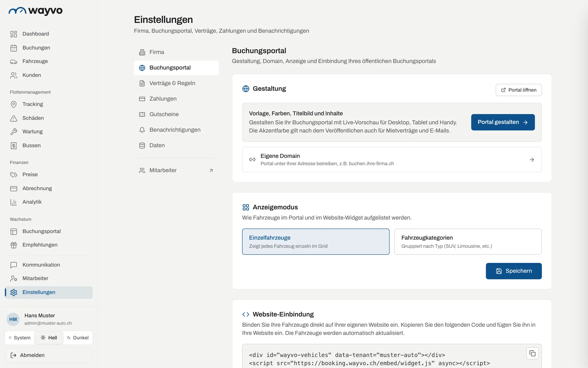Open Abrechnung in the sidebar
The height and width of the screenshot is (368, 588).
point(49,188)
